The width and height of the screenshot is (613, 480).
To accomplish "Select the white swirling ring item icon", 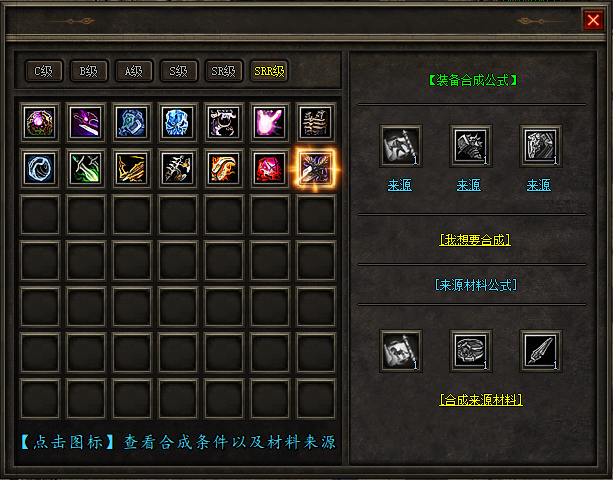I will (40, 168).
